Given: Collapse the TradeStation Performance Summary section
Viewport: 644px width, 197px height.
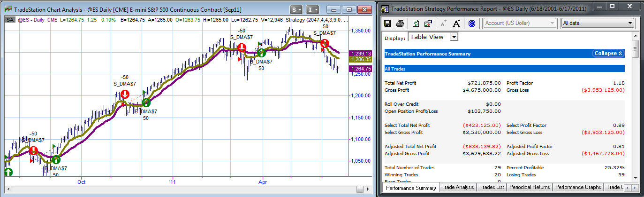Looking at the screenshot, I should 608,54.
